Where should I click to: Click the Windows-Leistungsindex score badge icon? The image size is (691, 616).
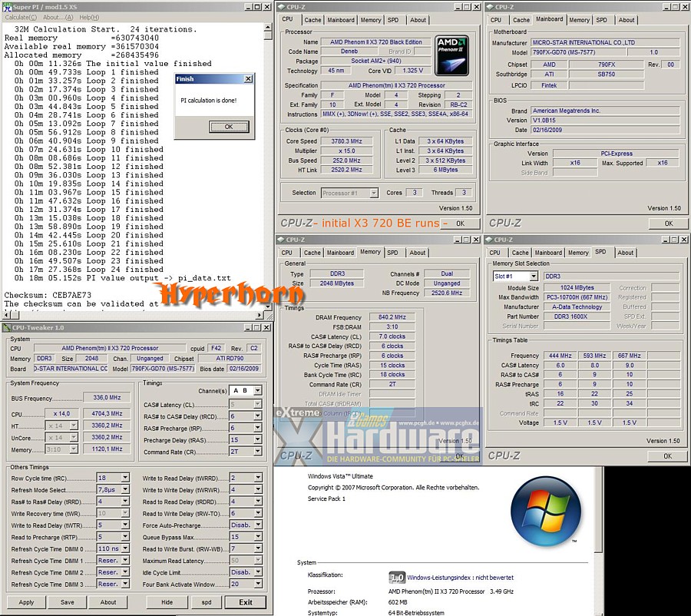[397, 577]
